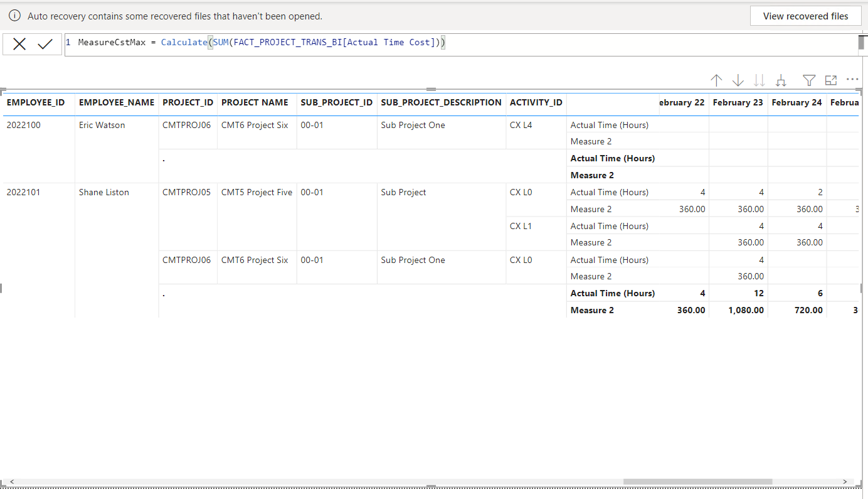
Task: Click the Auto recovery notification message text
Action: coord(175,16)
